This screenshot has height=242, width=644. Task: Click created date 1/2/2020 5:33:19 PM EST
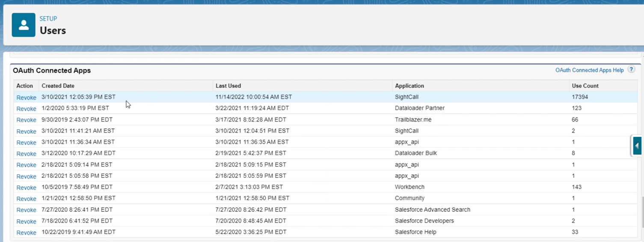pos(75,108)
